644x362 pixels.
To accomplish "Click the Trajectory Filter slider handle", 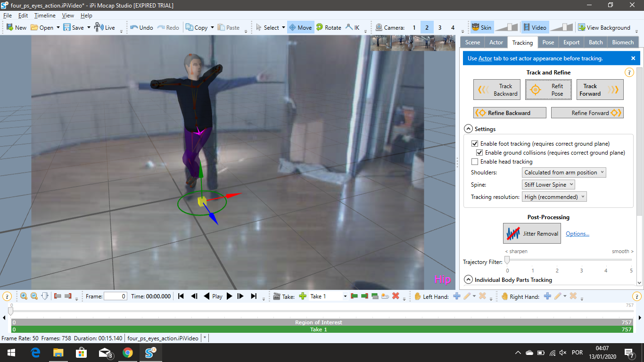I will tap(507, 260).
